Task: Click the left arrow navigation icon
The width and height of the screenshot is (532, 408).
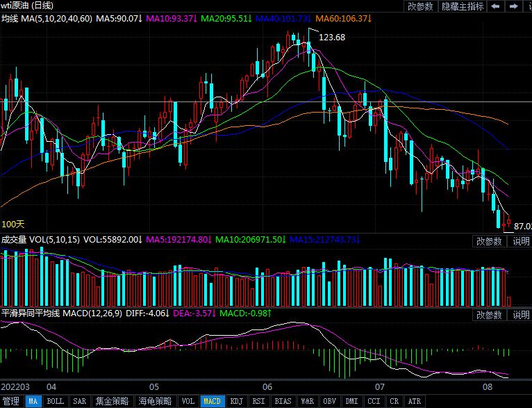Action: (497, 6)
